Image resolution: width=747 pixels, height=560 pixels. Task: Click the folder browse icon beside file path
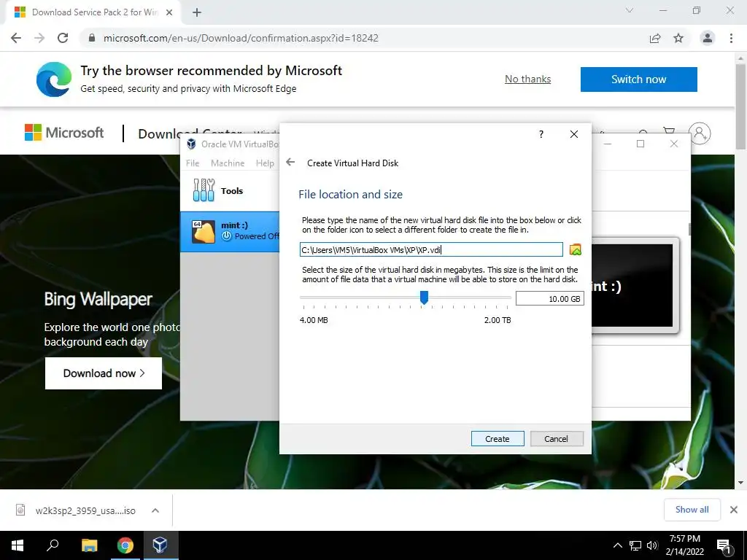576,249
